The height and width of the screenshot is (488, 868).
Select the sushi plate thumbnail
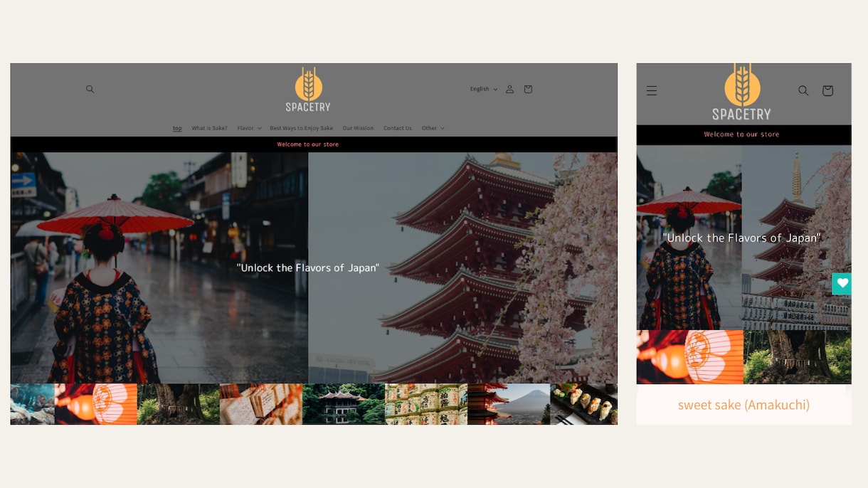coord(583,404)
